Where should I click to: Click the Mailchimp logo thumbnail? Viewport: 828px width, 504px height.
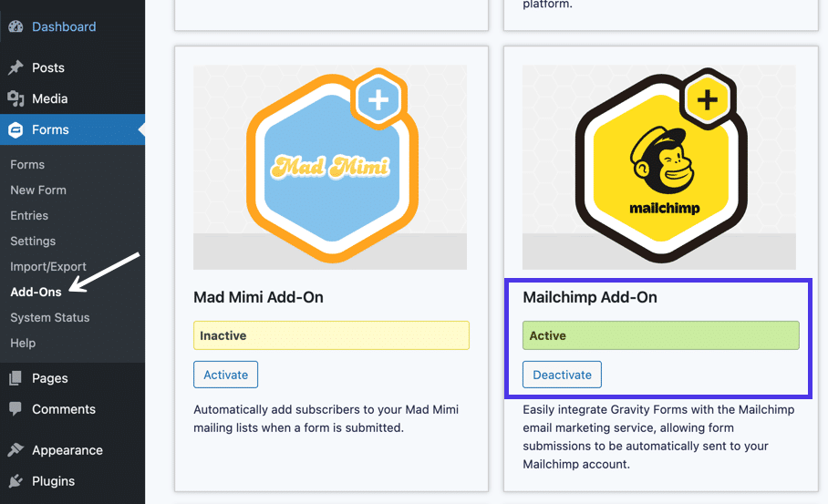(659, 167)
